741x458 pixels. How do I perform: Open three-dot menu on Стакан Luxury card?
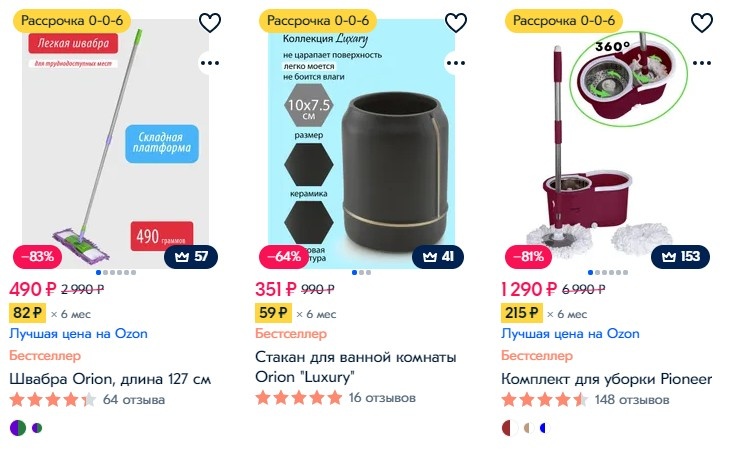[456, 63]
